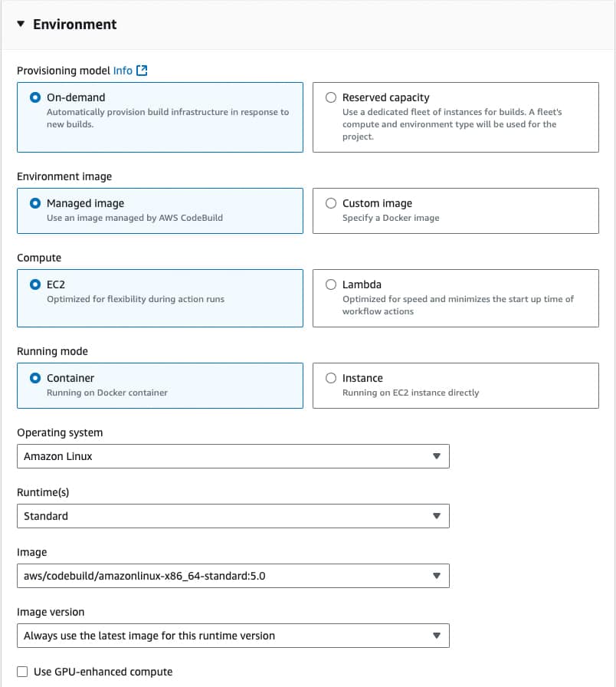Enable Use GPU-enhanced compute checkbox
The image size is (616, 687).
pos(22,672)
